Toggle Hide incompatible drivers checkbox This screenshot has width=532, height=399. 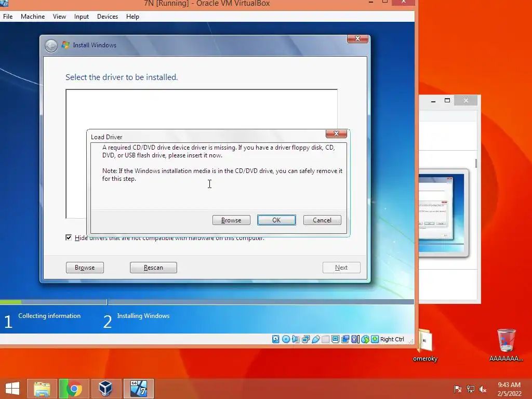69,237
